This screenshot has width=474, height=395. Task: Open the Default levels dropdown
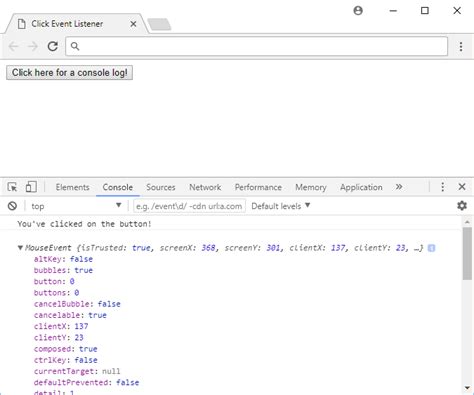coord(281,206)
